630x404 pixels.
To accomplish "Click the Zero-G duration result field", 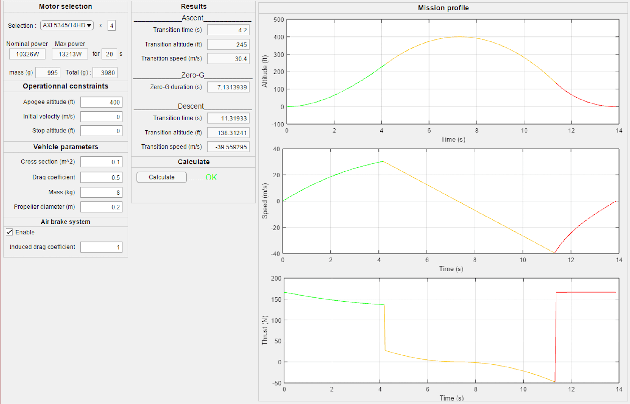I will [x=228, y=87].
